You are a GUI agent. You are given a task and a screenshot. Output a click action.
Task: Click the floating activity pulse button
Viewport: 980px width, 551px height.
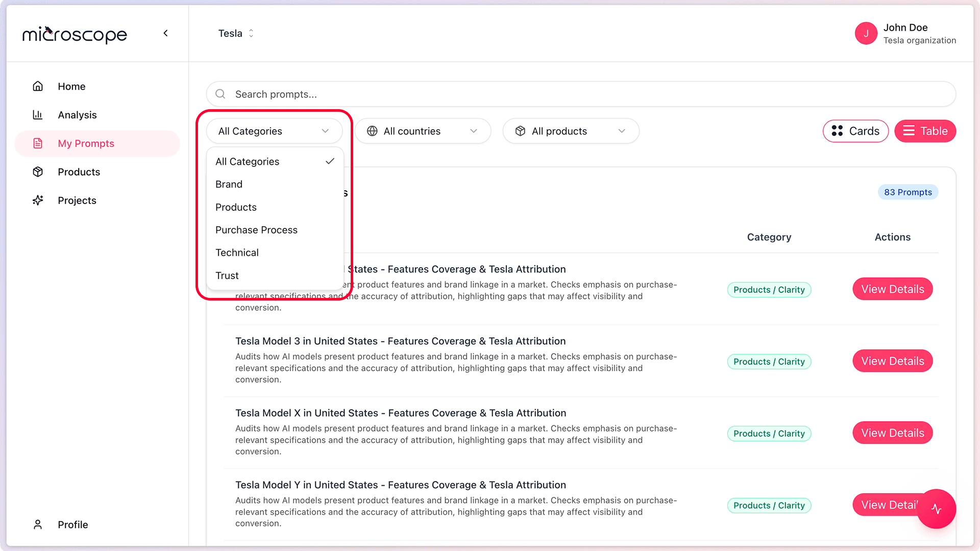pyautogui.click(x=936, y=509)
